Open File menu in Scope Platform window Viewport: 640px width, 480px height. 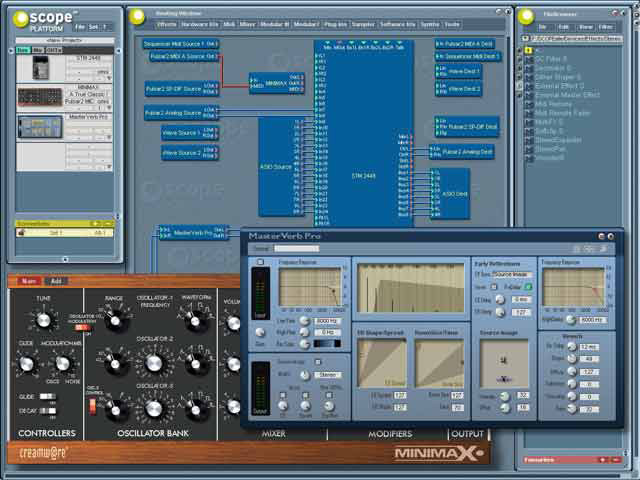[x=79, y=27]
